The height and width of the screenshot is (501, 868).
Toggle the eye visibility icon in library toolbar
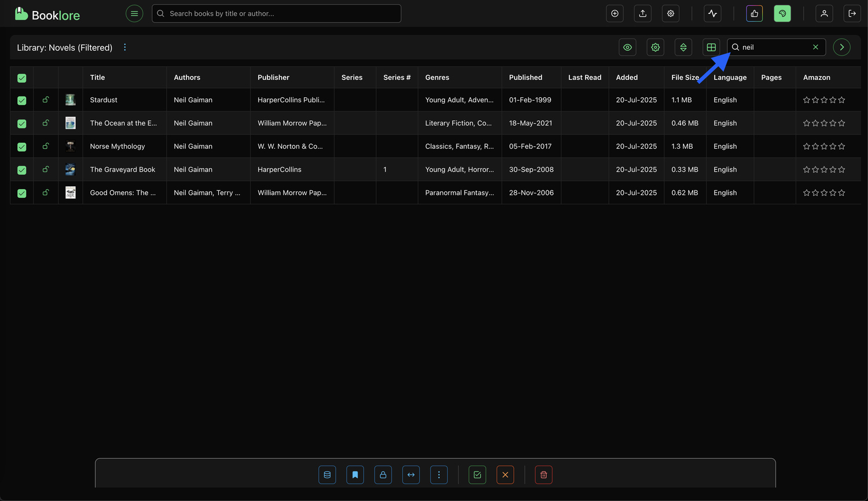pyautogui.click(x=627, y=47)
